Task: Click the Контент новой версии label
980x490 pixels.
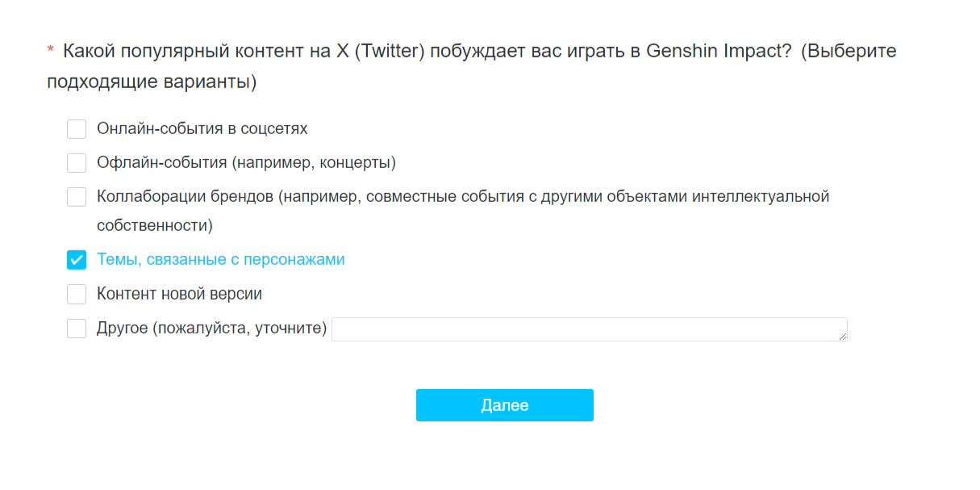Action: (179, 294)
